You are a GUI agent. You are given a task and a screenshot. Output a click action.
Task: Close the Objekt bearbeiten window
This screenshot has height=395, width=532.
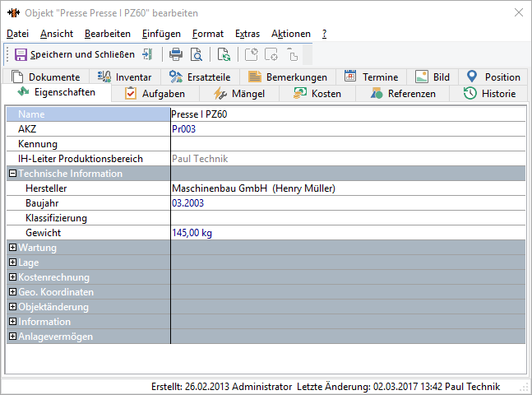tap(518, 13)
